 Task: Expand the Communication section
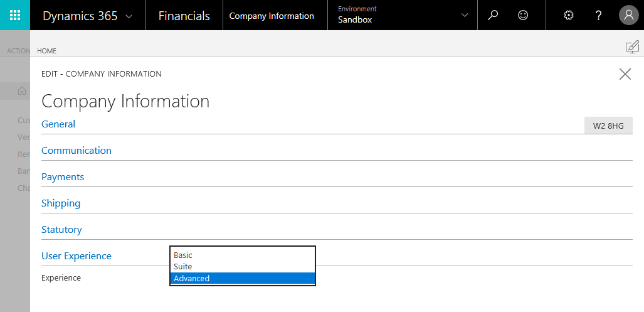coord(77,151)
